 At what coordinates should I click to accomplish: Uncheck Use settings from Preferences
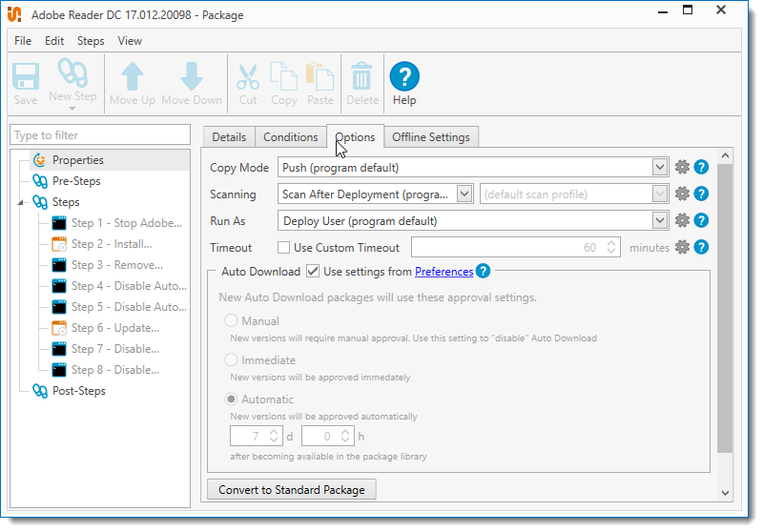(313, 272)
